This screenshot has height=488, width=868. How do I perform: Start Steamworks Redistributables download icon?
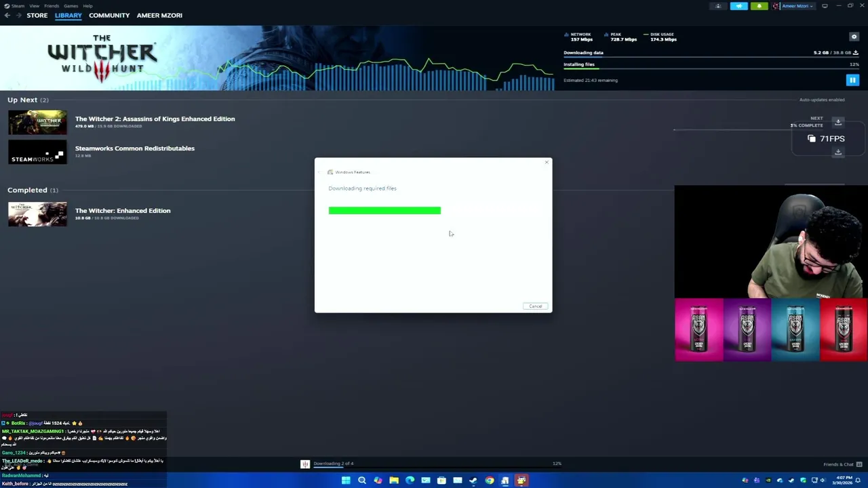838,152
